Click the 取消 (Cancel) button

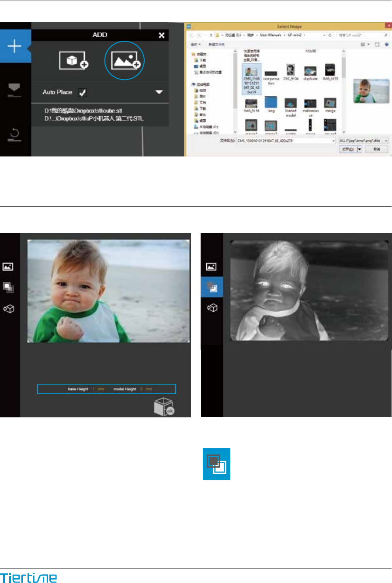(377, 149)
